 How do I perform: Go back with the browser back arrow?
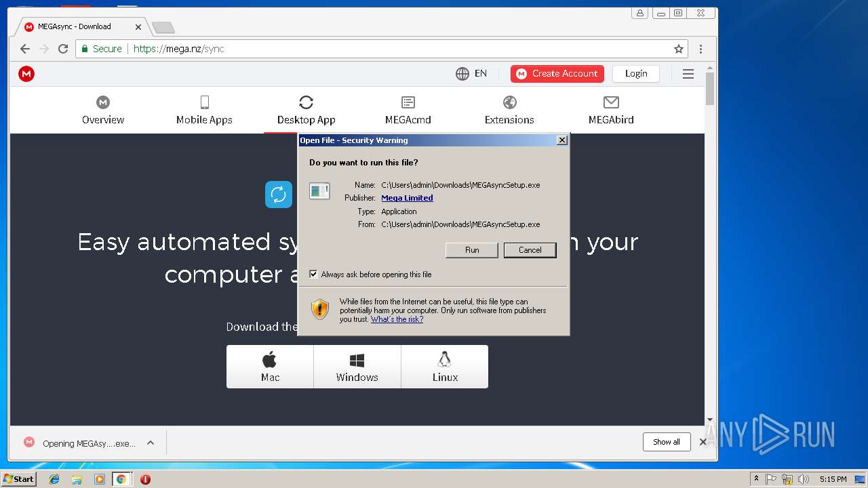[x=25, y=49]
